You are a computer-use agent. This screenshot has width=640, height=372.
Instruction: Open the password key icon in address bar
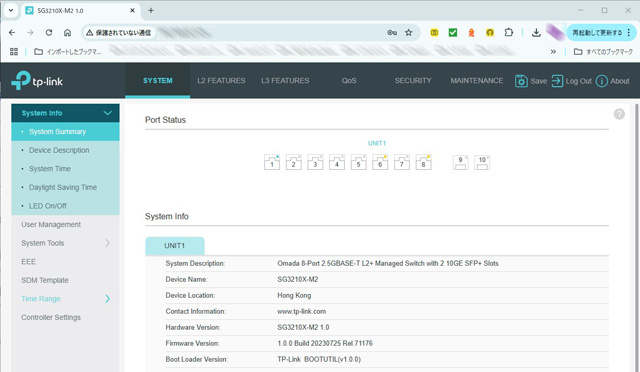point(392,33)
